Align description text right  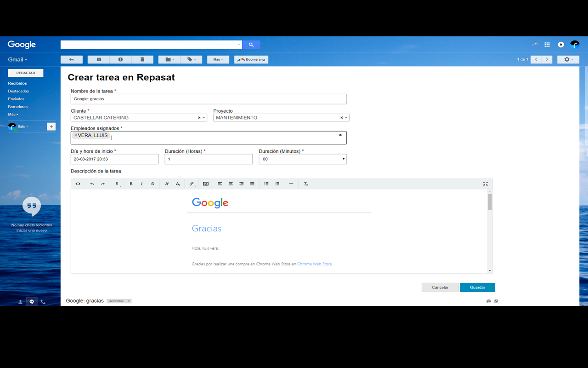click(x=241, y=184)
